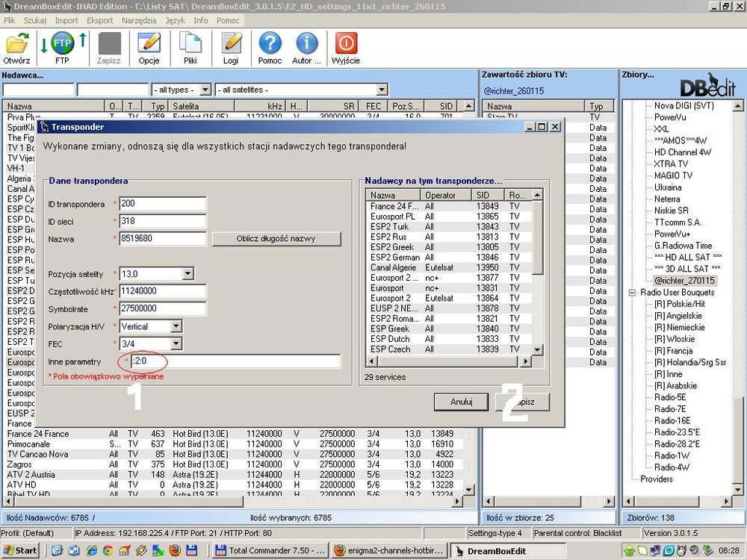Open the FEC 3/4 dropdown
The height and width of the screenshot is (560, 747).
(x=176, y=343)
